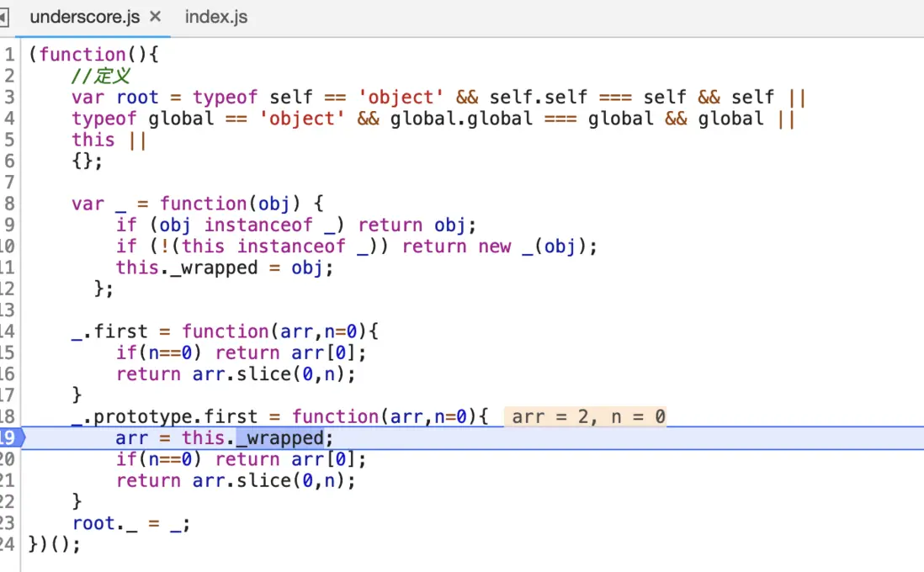Click '(function(){' on line 1
Image resolution: width=924 pixels, height=572 pixels.
tap(93, 55)
